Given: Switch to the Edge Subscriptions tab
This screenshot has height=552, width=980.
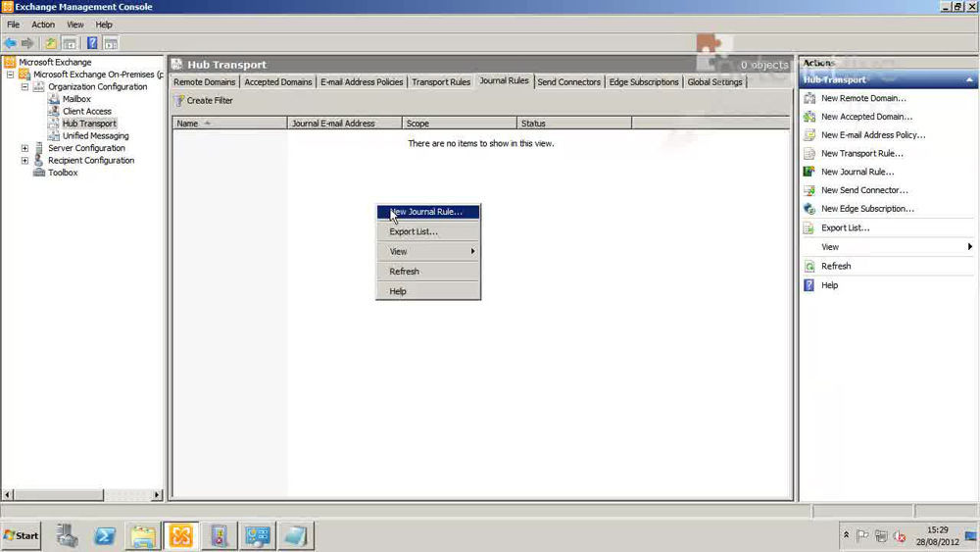Looking at the screenshot, I should [x=644, y=82].
